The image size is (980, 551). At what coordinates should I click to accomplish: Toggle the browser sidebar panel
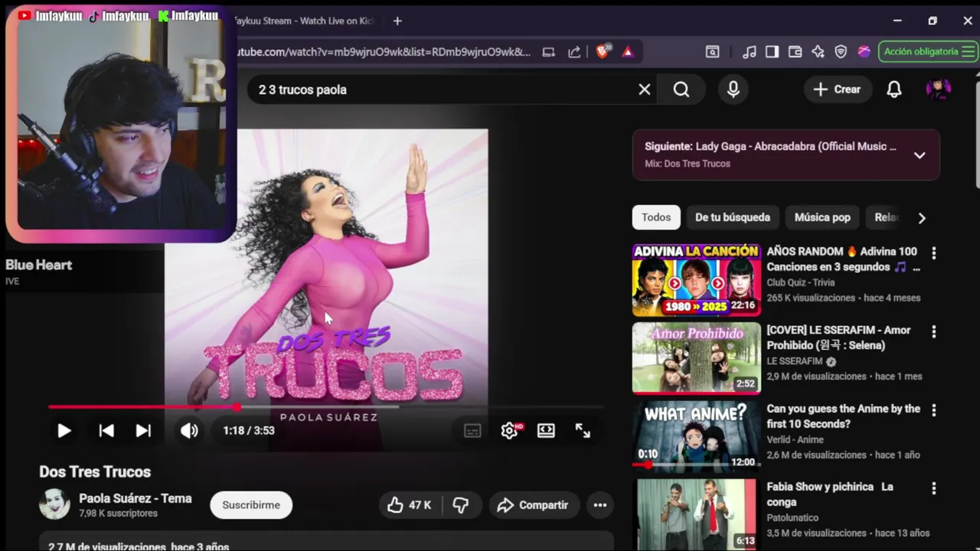772,52
